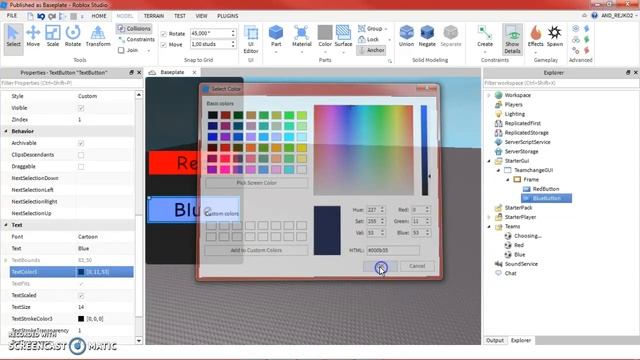Expand the StarterPlayer tree node
The height and width of the screenshot is (360, 640).
[x=489, y=217]
